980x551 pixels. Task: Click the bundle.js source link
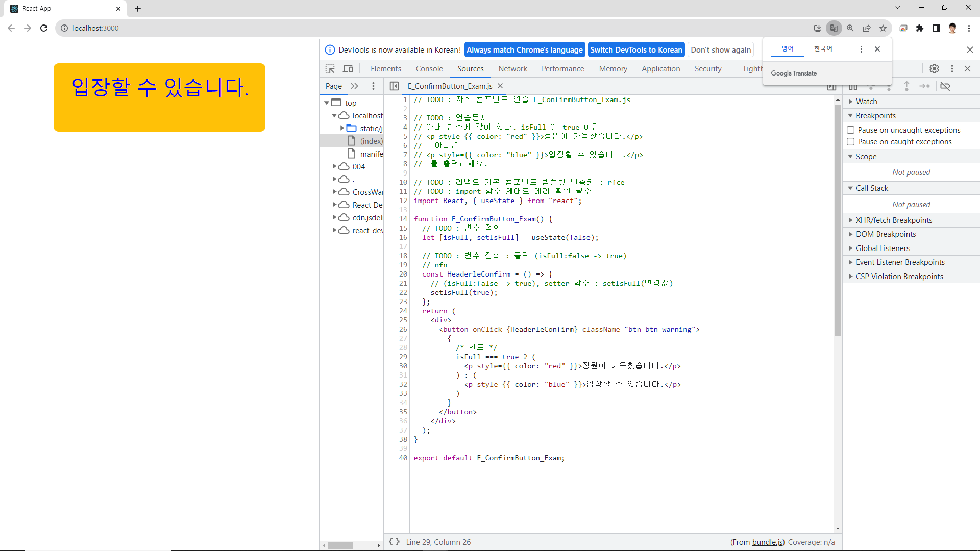(x=768, y=542)
